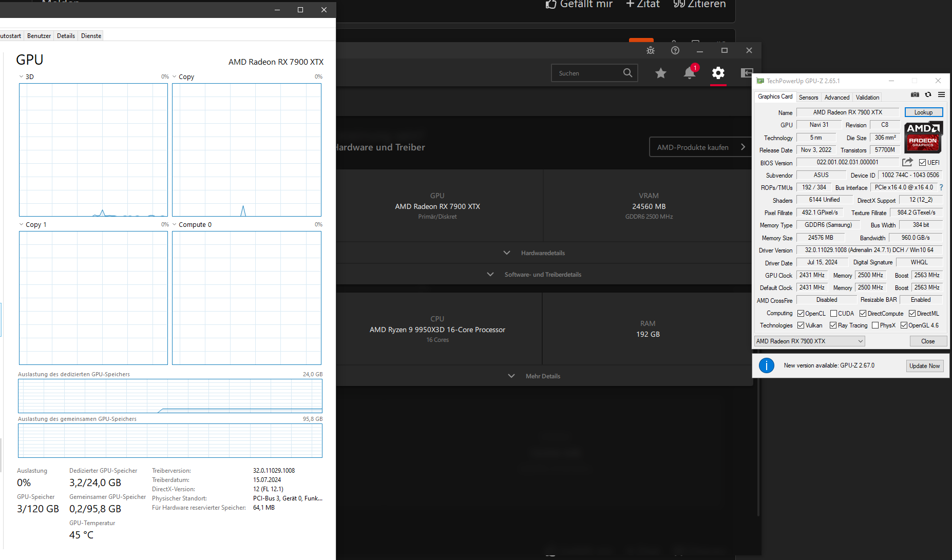Click the Zitieren button on the forum page
This screenshot has height=560, width=952.
[699, 4]
